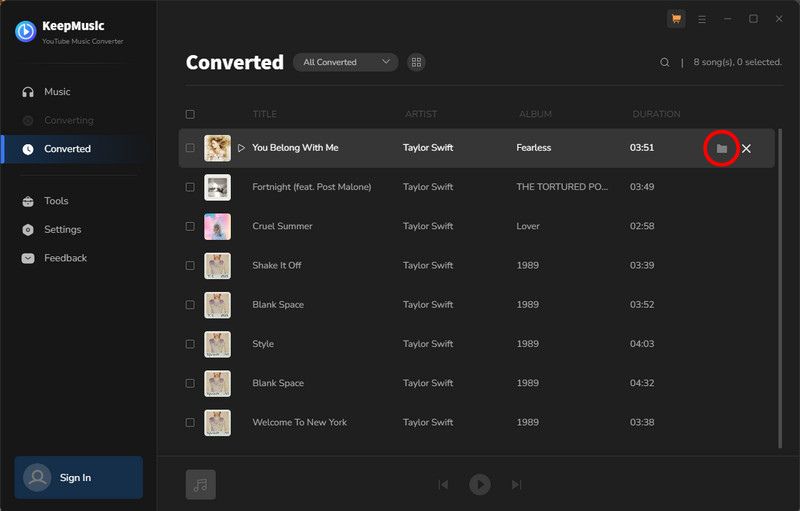
Task: Click the now-playing music note icon
Action: click(201, 484)
